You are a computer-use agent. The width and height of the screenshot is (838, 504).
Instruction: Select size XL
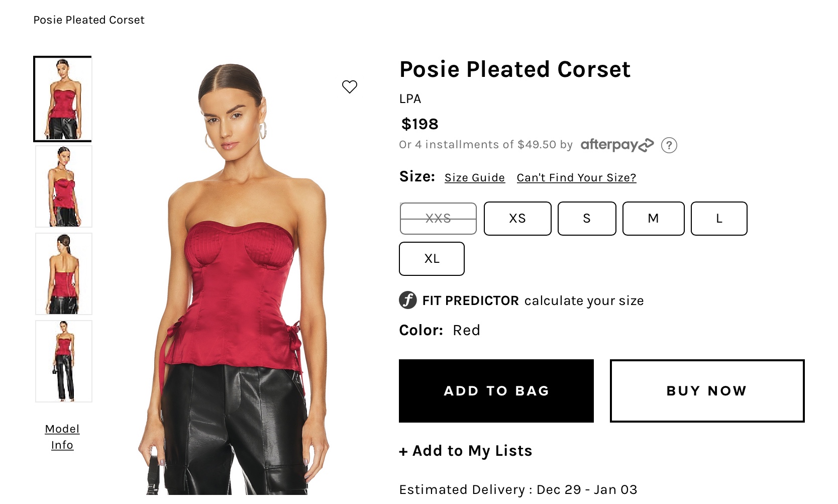(x=432, y=259)
